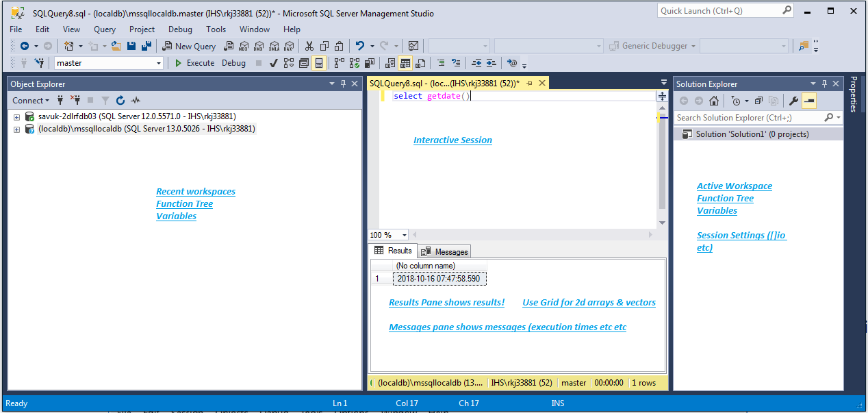Open the Activity Monitor from the toolbar
Viewport: 868px width, 413px height.
click(413, 46)
